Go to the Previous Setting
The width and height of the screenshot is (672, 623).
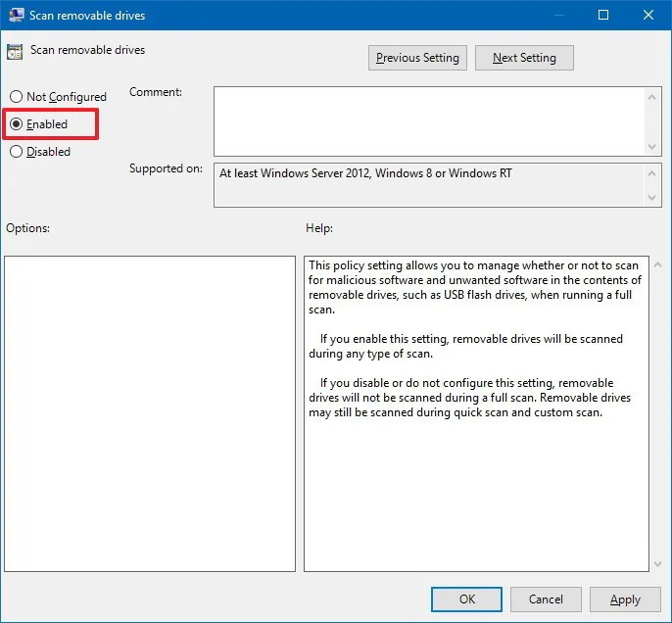[x=417, y=58]
